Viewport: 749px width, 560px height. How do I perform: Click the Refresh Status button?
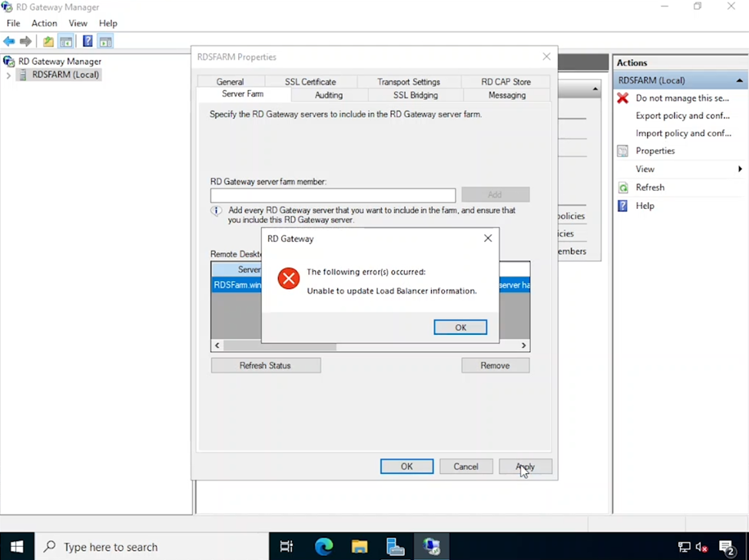click(265, 365)
